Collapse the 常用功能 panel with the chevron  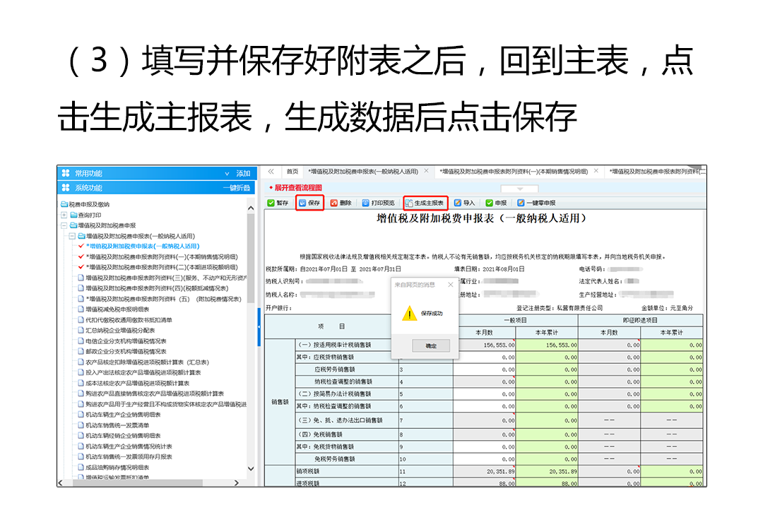[227, 173]
